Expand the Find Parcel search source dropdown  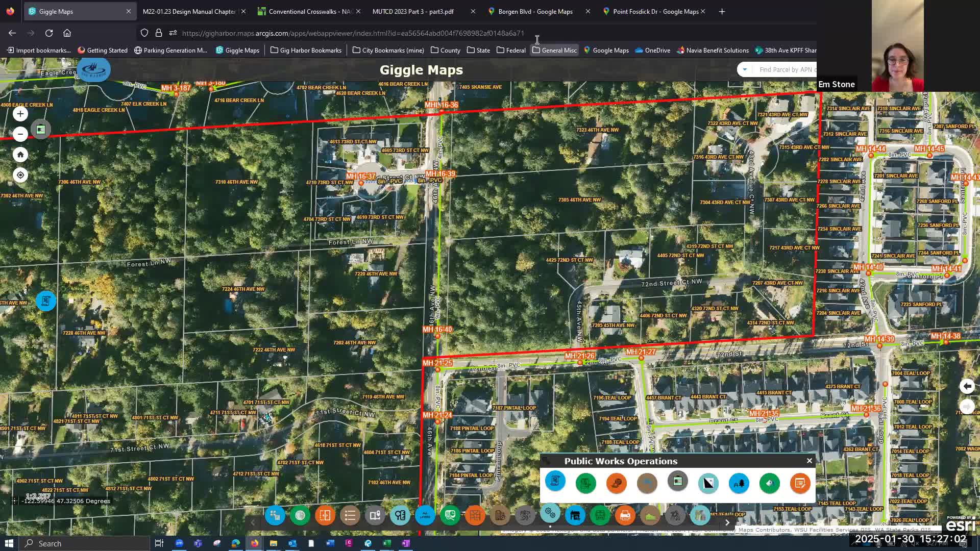click(x=745, y=69)
